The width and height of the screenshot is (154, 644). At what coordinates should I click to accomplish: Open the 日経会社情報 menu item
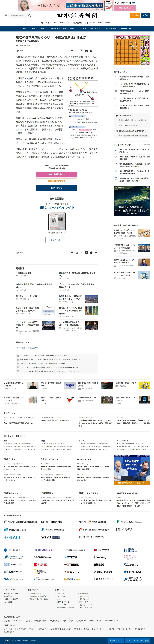tap(77, 23)
